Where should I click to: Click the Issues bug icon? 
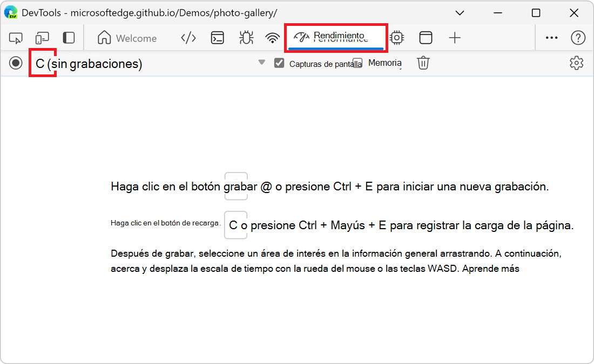click(x=246, y=38)
